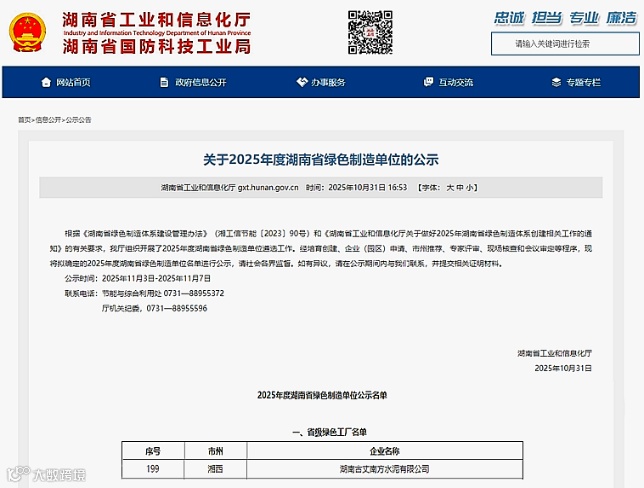Click the source text gxt.hunan.gov.cn
Viewport: 644px width, 488px height.
pos(268,188)
